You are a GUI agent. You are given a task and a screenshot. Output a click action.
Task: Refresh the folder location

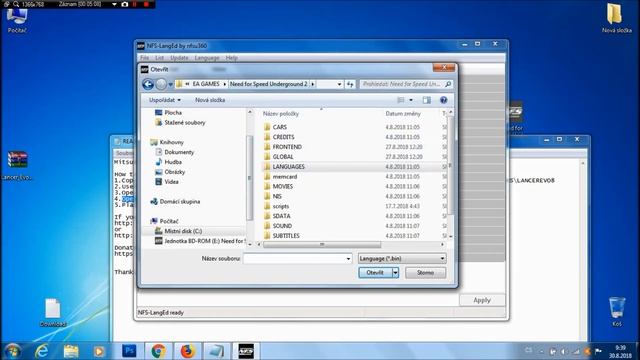click(x=350, y=84)
